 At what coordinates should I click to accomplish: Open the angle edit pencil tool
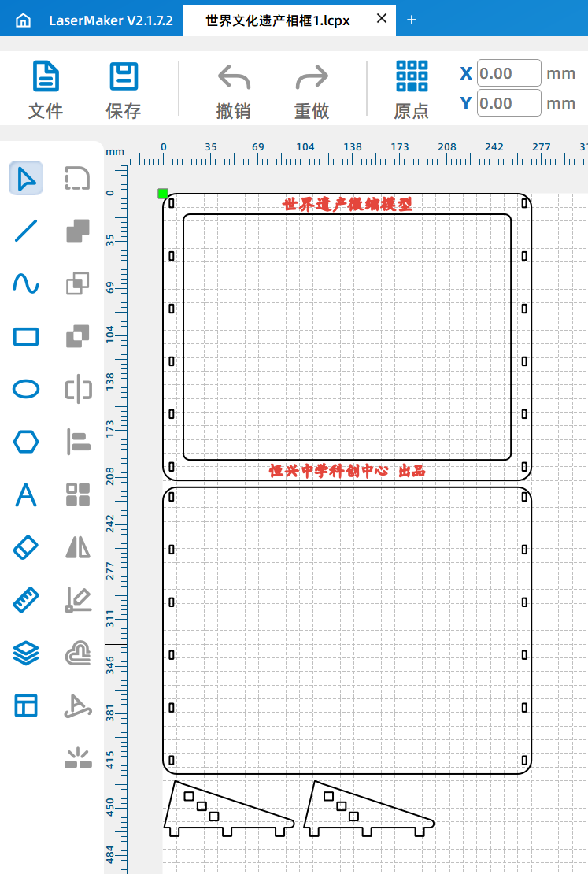point(77,600)
